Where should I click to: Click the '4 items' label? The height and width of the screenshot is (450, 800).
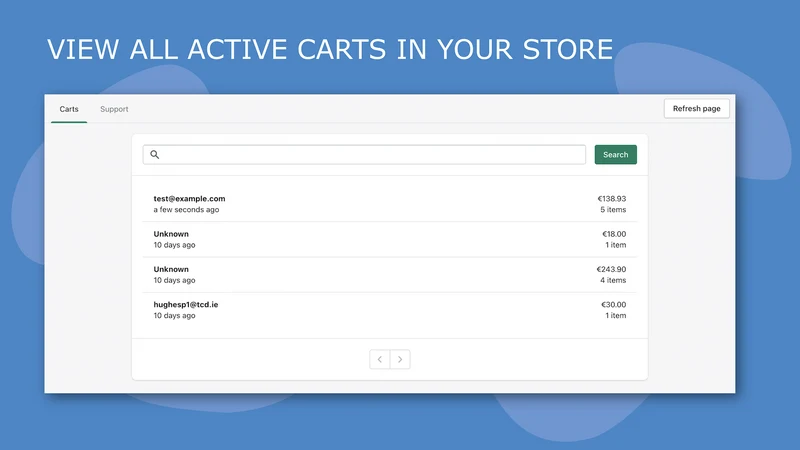[613, 280]
